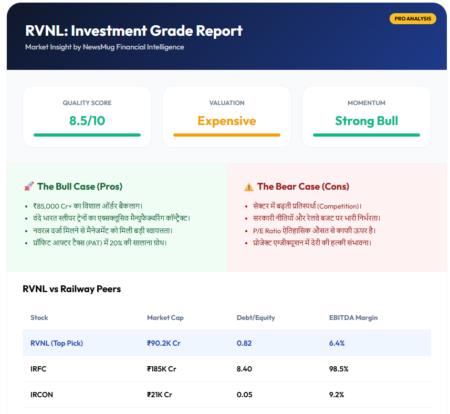Click the '₹185K Cr' market cap cell
450x414 pixels.
(x=162, y=369)
